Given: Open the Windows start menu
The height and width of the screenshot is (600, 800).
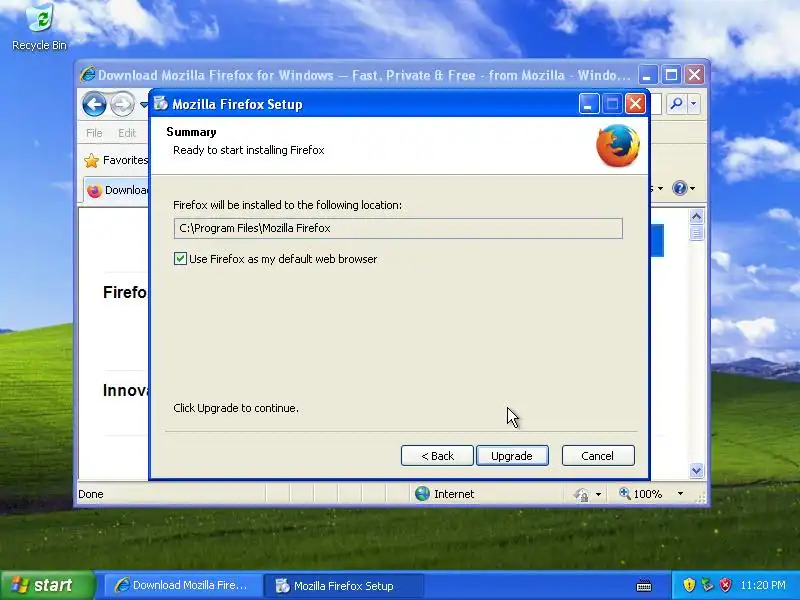Looking at the screenshot, I should pos(48,585).
